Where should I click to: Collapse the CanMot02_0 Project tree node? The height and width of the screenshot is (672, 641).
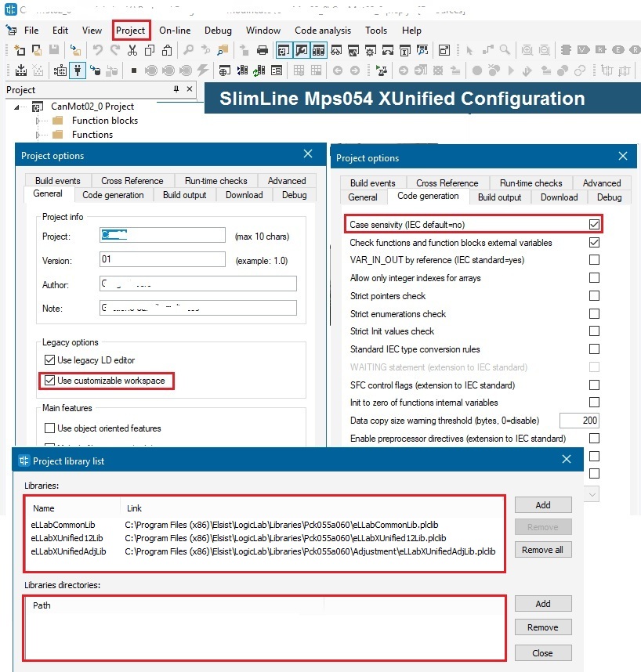pos(16,107)
